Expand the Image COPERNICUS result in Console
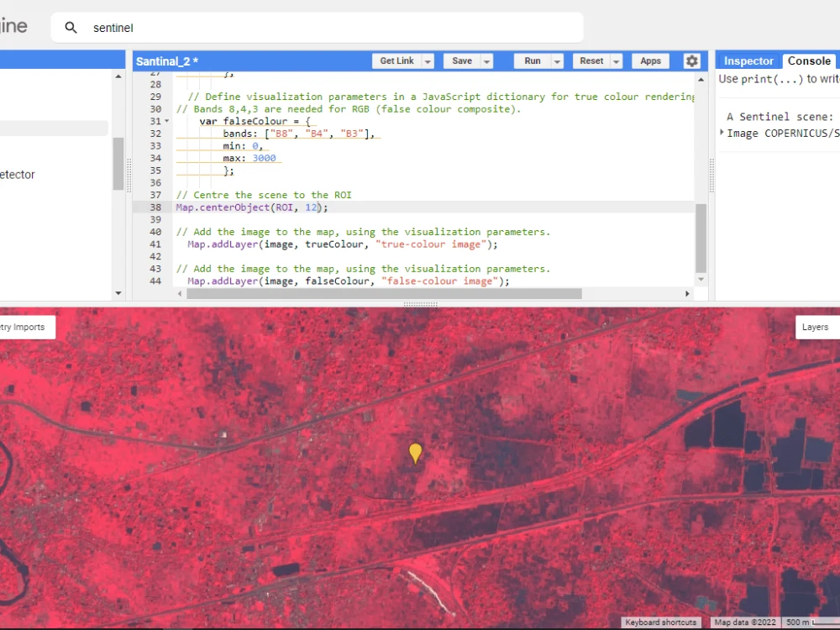840x630 pixels. pyautogui.click(x=721, y=133)
